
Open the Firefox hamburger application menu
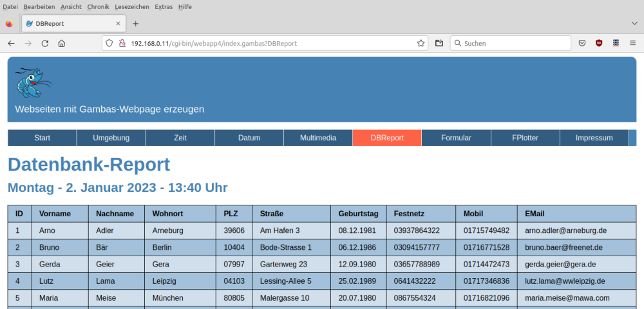pos(632,43)
